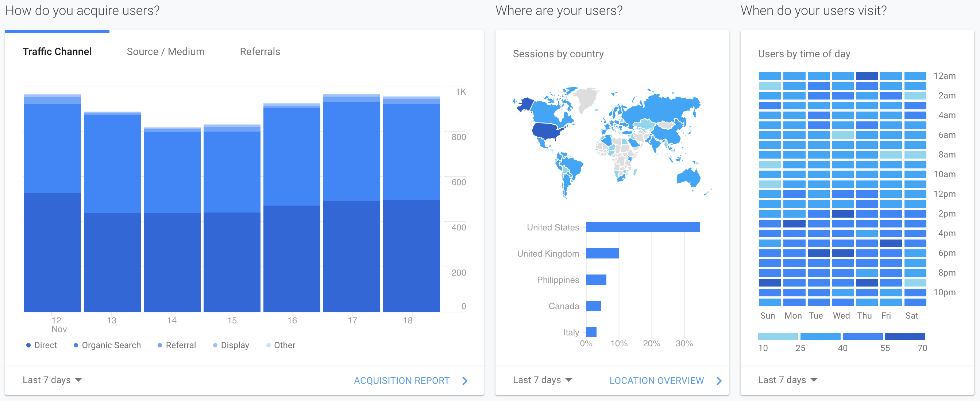Click the United States on the world map
The height and width of the screenshot is (401, 980).
coord(546,131)
